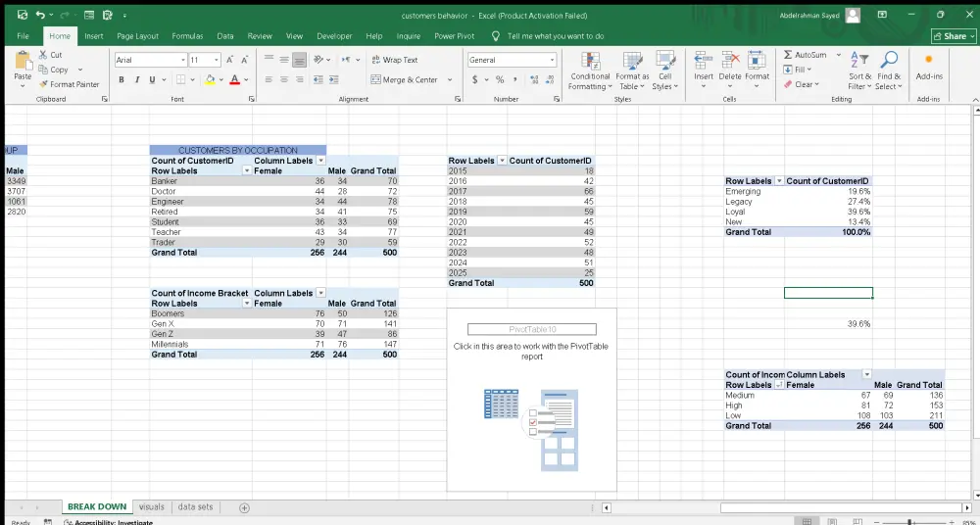Click the Decrease Decimal icon
This screenshot has height=525, width=980.
coord(550,80)
